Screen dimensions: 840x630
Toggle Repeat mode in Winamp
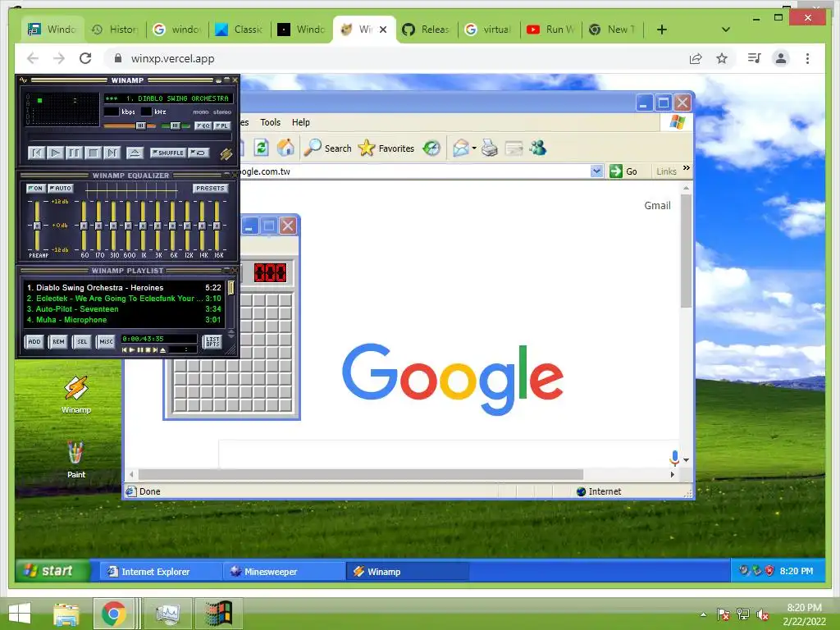click(x=199, y=153)
